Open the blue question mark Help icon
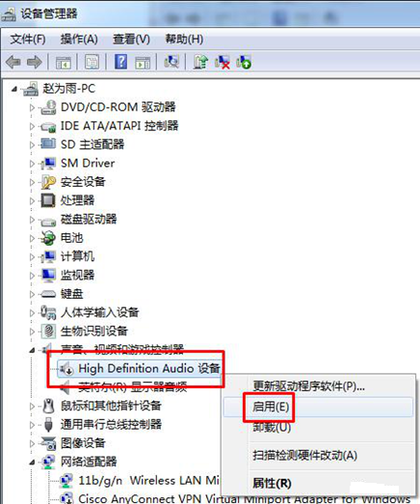 point(120,62)
